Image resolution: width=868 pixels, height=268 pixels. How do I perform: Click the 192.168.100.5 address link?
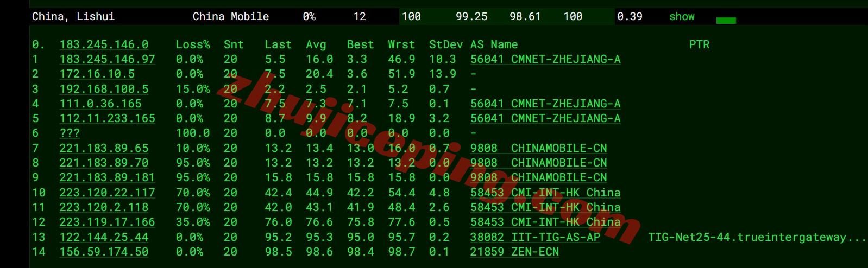click(x=104, y=89)
